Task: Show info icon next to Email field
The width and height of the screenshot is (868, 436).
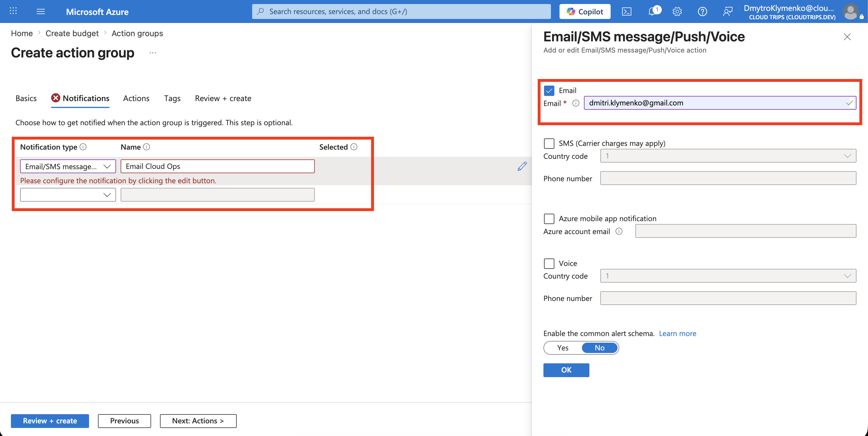Action: click(x=576, y=103)
